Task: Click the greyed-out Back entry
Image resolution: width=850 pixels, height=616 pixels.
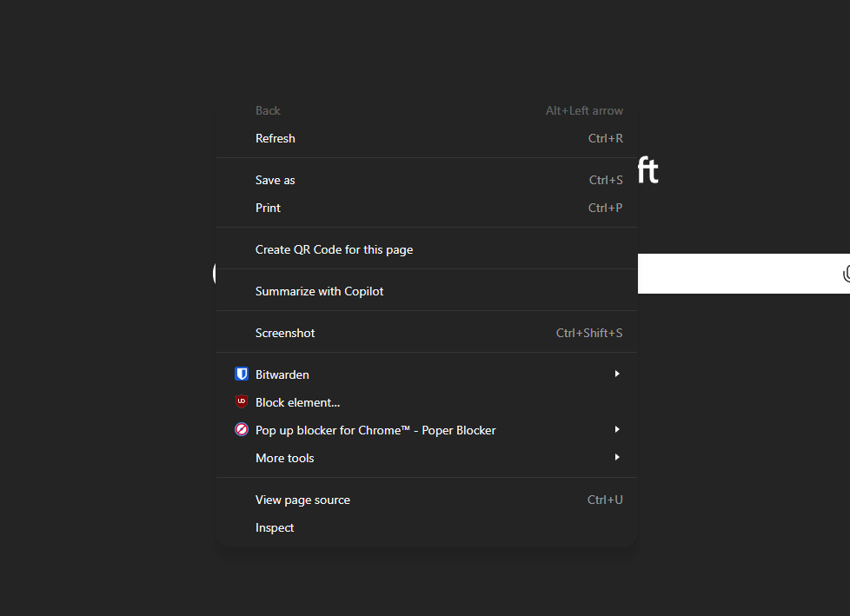Action: click(268, 110)
